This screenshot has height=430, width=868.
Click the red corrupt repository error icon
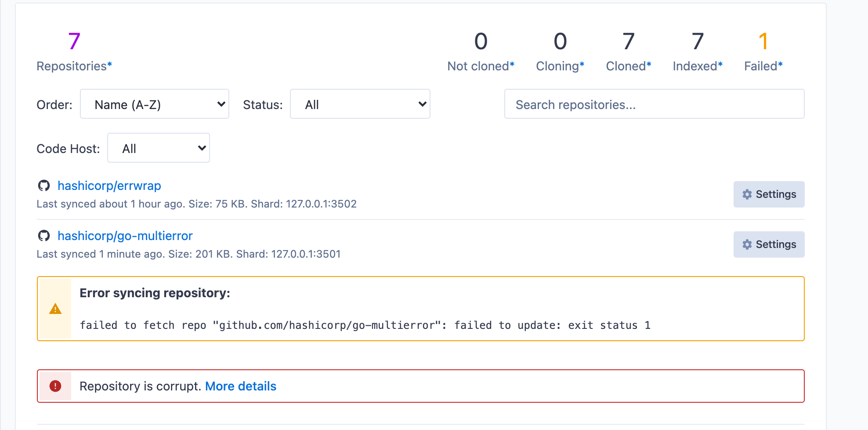[x=55, y=386]
